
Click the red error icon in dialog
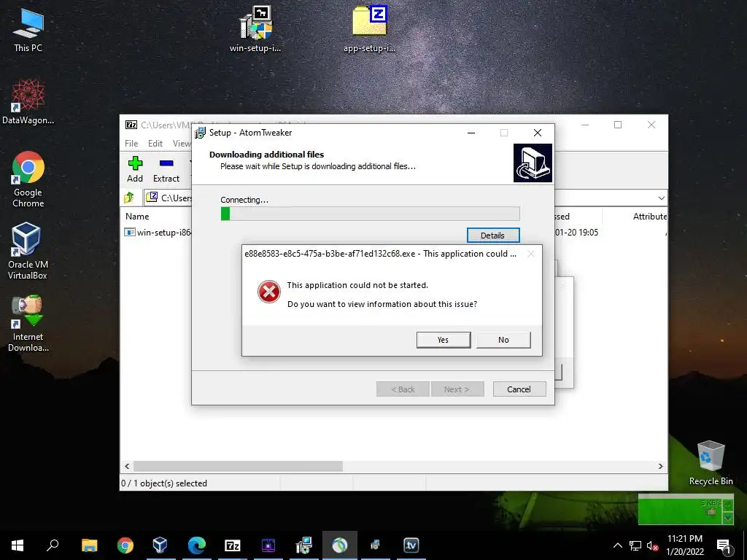[268, 292]
